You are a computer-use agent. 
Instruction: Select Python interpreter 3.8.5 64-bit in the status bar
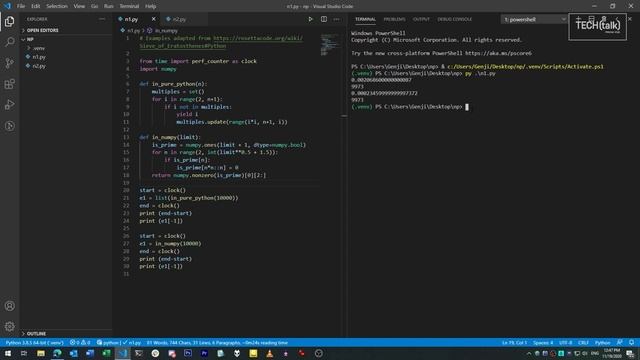[x=35, y=342]
